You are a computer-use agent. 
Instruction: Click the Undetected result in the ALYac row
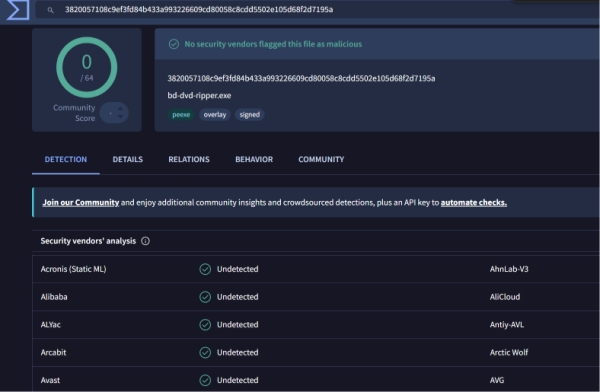pyautogui.click(x=238, y=325)
